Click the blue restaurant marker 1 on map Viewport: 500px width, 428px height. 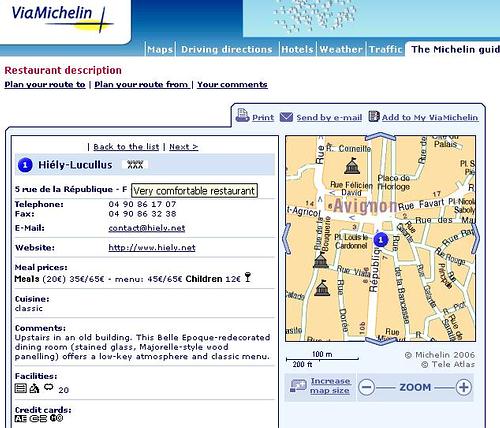[x=381, y=239]
